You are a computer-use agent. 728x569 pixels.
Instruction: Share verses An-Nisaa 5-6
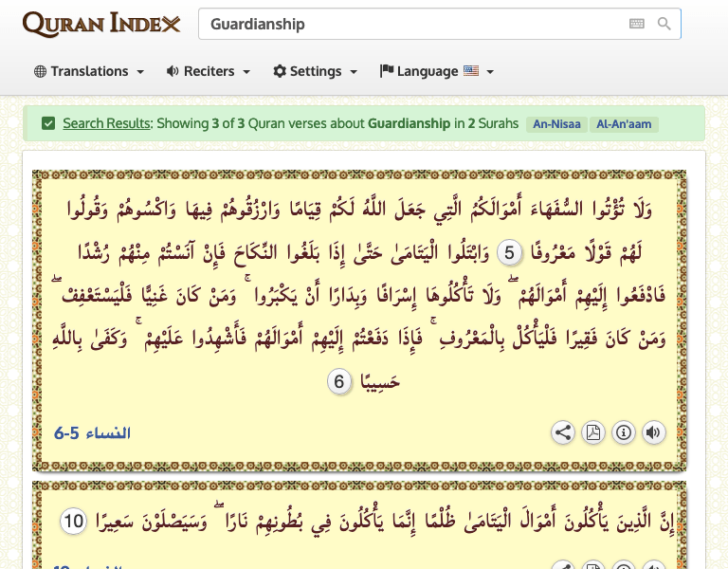pos(563,432)
